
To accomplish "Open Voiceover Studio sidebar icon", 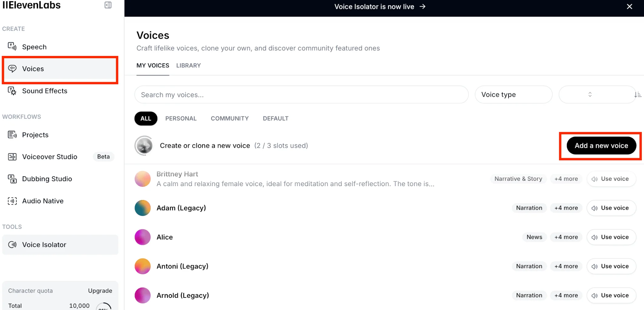I will [x=12, y=157].
